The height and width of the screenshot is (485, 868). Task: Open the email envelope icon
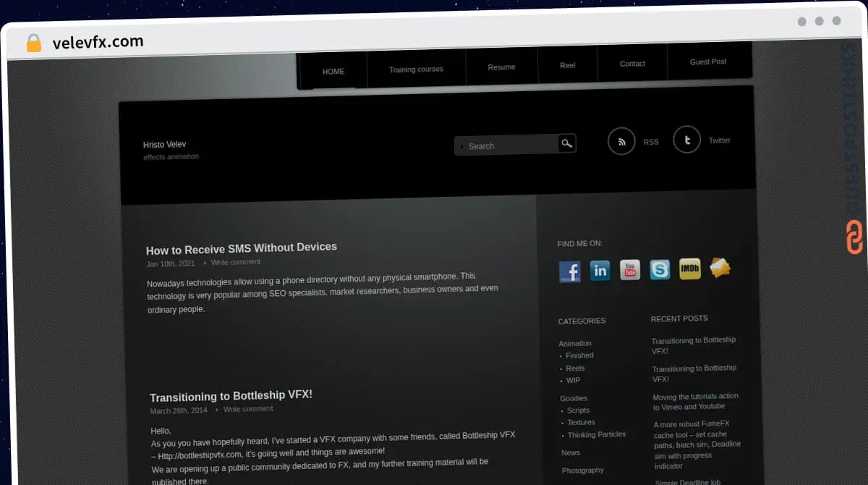pos(720,268)
